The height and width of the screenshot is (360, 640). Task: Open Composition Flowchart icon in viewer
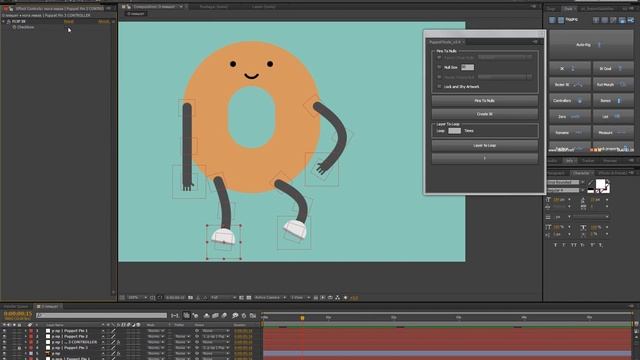(x=338, y=298)
